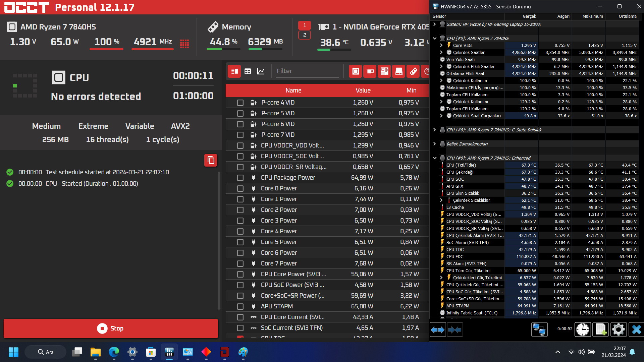Open the Windows search box labeled Ara
Screen dimensions: 644x362
[46, 352]
